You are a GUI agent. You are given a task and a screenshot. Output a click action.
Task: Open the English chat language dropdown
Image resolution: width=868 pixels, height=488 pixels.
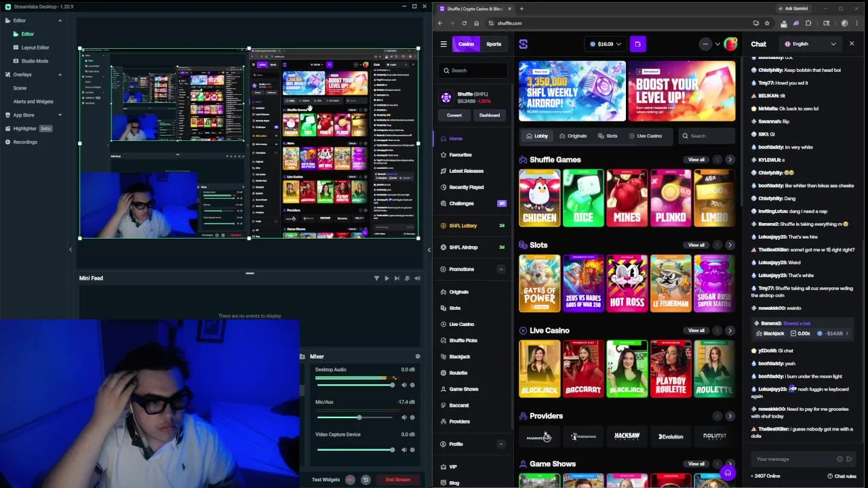point(810,44)
